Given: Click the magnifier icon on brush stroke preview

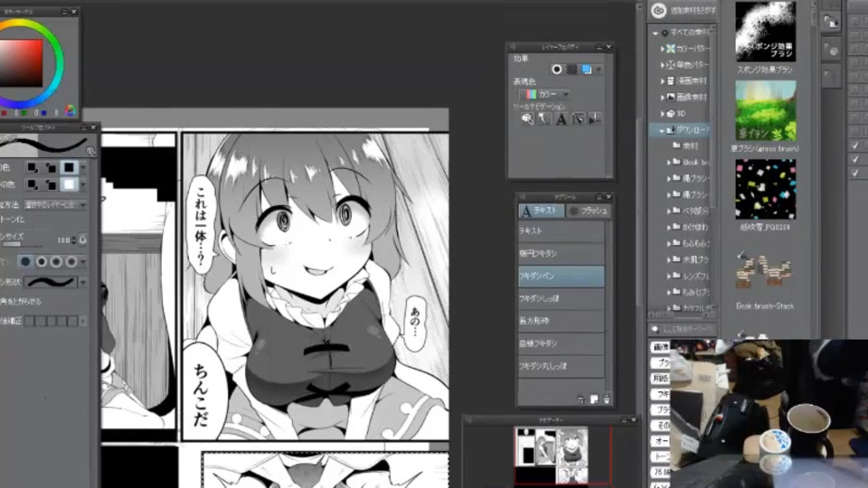Looking at the screenshot, I should point(90,151).
